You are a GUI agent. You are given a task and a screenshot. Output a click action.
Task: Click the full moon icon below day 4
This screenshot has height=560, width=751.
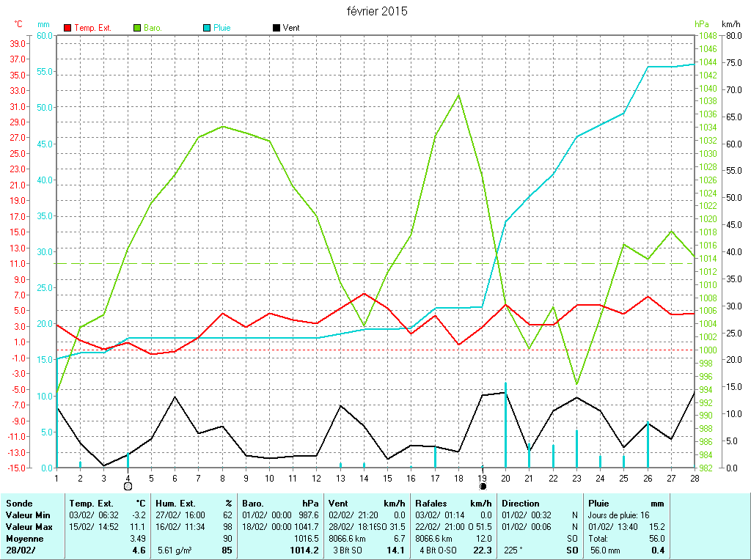[128, 485]
